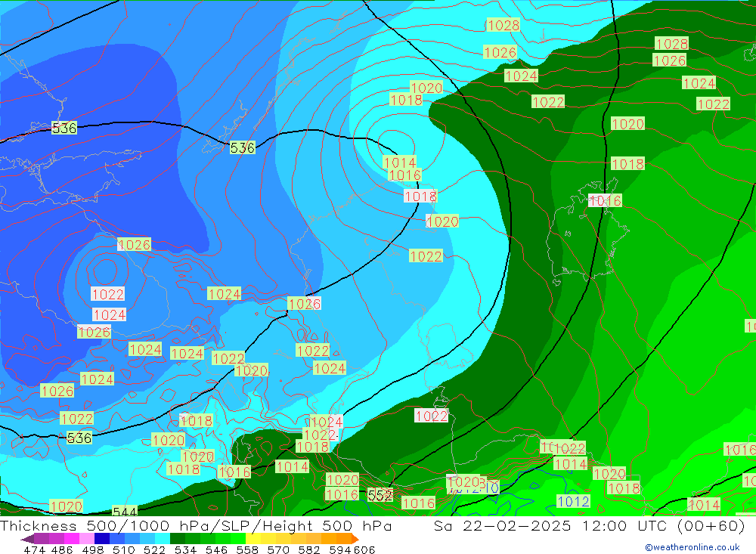Pick the dark navy blue legend swatch
The height and width of the screenshot is (554, 756).
102,538
